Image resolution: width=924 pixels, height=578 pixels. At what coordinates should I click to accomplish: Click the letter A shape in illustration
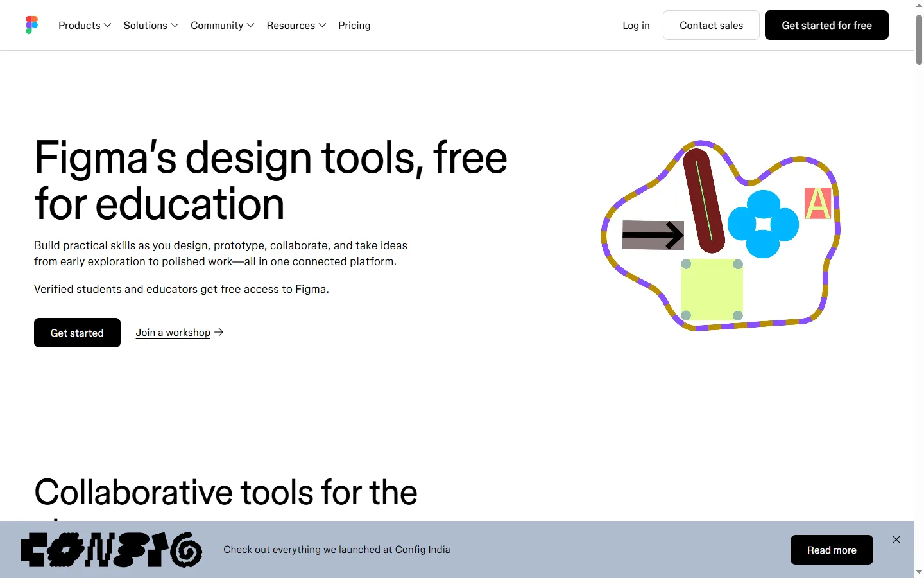(817, 203)
